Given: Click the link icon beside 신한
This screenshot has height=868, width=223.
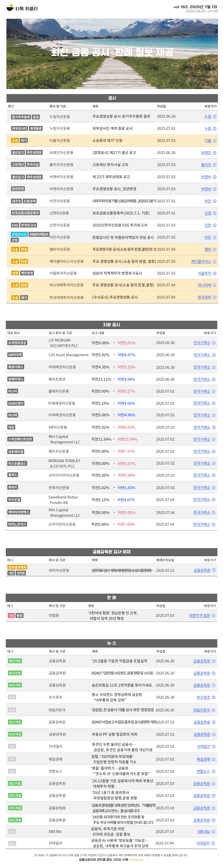Looking at the screenshot, I should point(215,225).
